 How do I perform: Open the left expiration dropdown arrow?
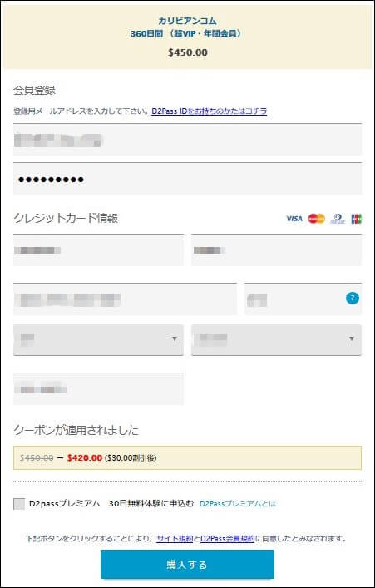point(174,338)
